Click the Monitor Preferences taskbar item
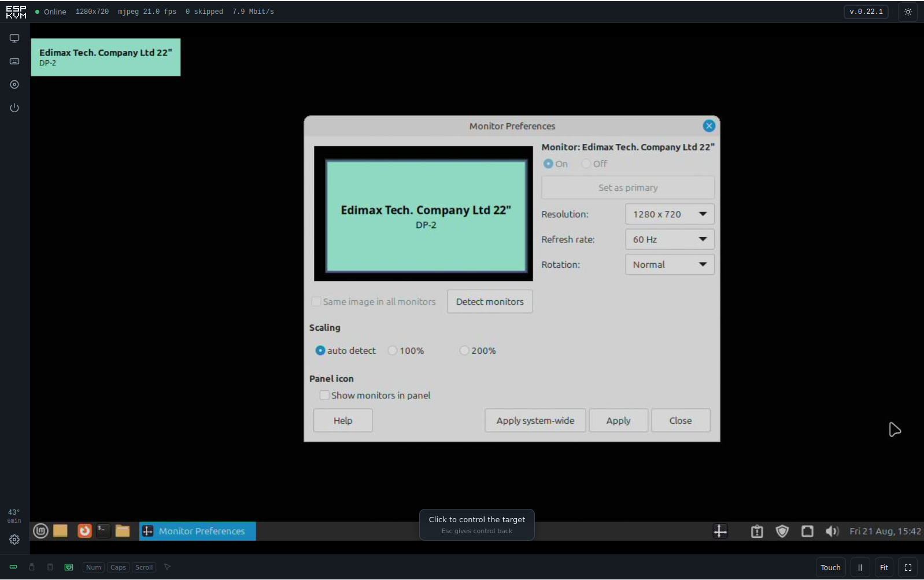Image resolution: width=924 pixels, height=580 pixels. (198, 531)
